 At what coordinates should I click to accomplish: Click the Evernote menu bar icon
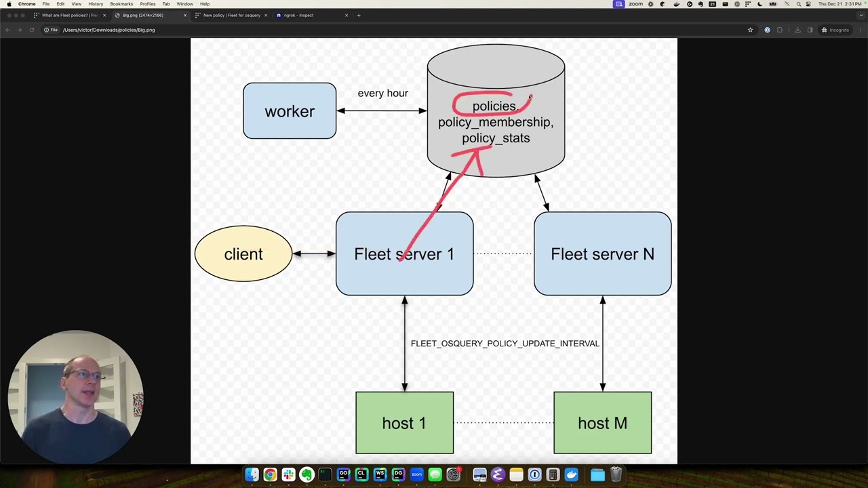[701, 4]
